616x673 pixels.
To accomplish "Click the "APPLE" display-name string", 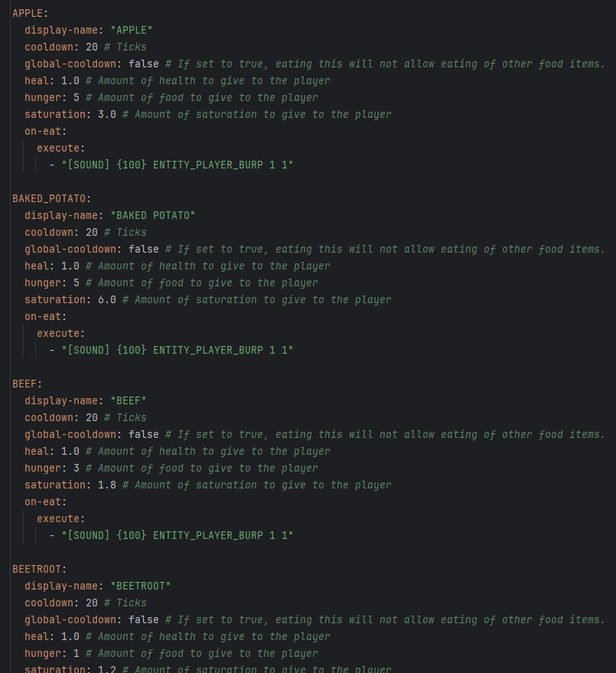I will pos(132,31).
